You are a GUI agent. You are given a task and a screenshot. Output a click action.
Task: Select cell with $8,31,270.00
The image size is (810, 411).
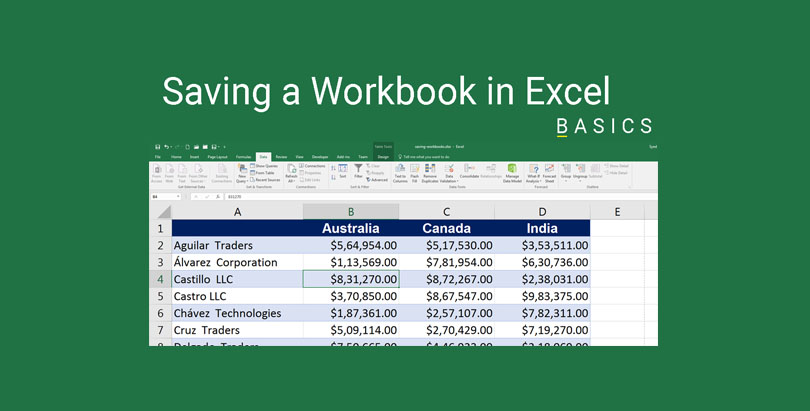[351, 279]
